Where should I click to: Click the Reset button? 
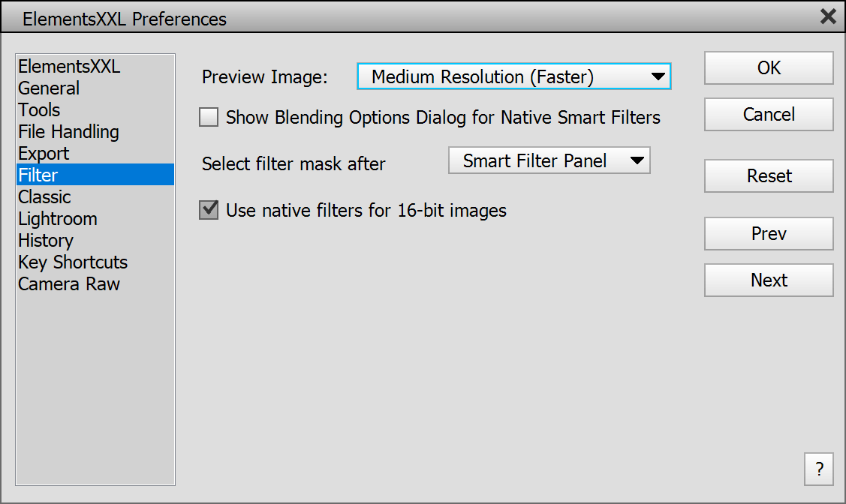769,176
